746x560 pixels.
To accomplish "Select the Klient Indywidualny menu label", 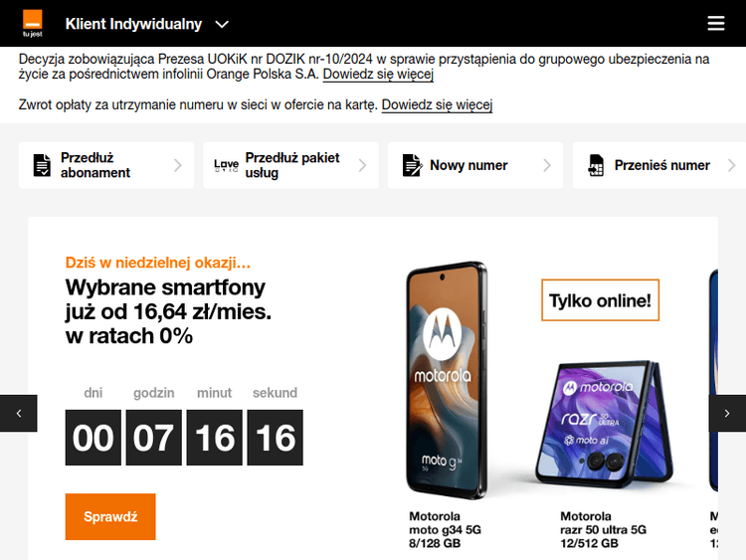I will [133, 24].
